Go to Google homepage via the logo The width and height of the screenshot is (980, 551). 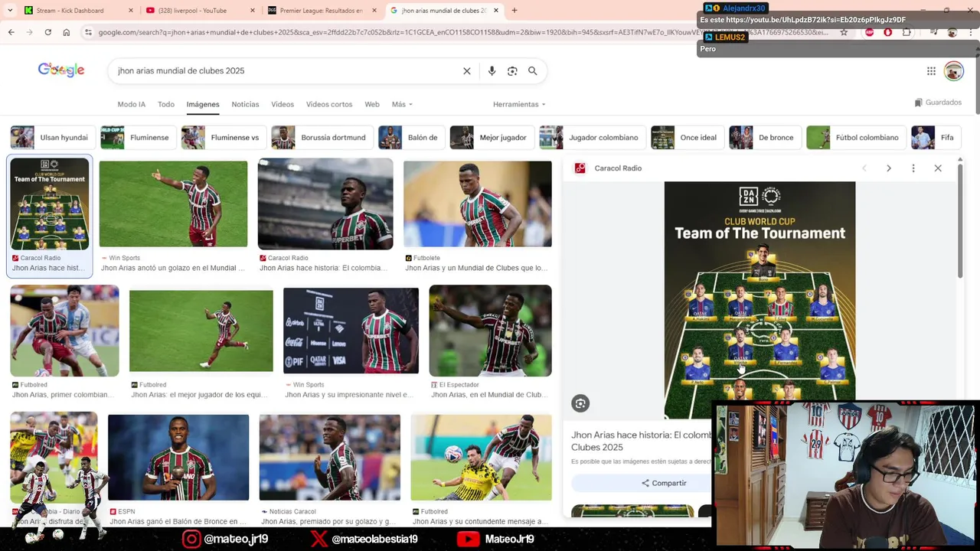tap(61, 70)
